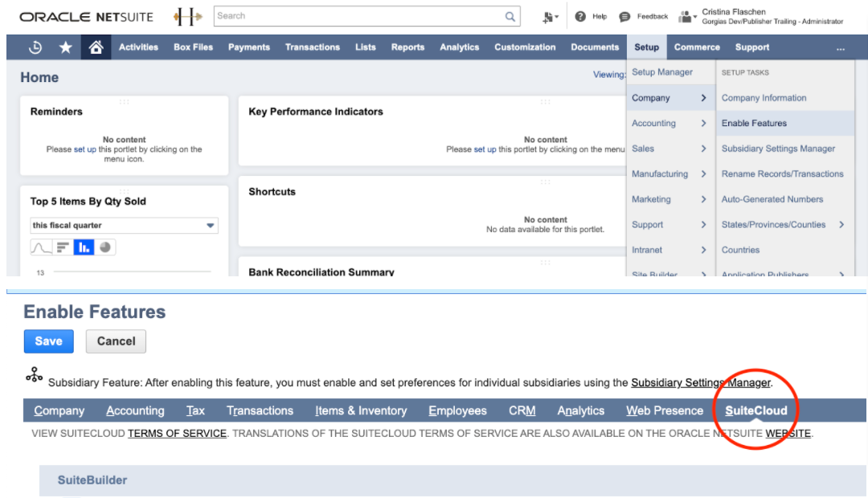Go to Home via house icon

[x=96, y=47]
